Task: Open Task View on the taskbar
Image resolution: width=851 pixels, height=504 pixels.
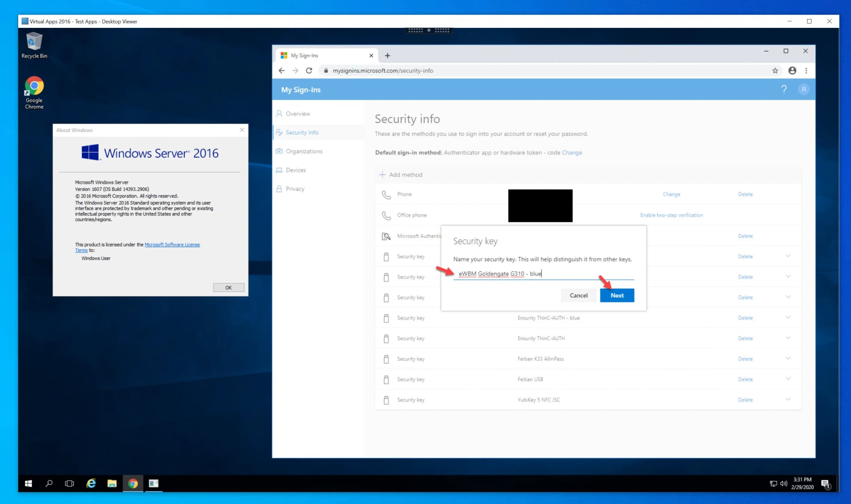Action: coord(70,483)
